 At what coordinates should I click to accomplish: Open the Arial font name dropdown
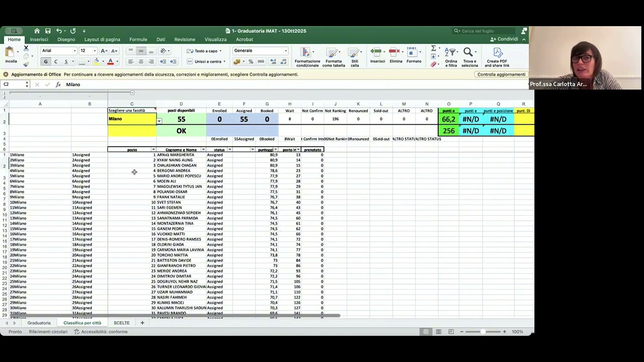click(x=74, y=51)
